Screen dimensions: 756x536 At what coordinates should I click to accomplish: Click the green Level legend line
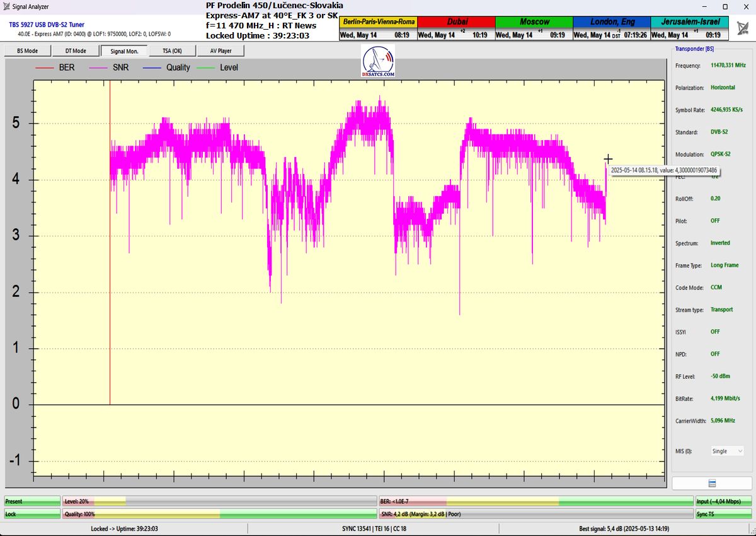[x=205, y=67]
